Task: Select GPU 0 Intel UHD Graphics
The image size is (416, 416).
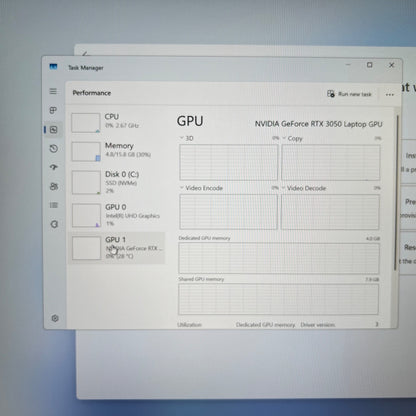Action: point(117,215)
